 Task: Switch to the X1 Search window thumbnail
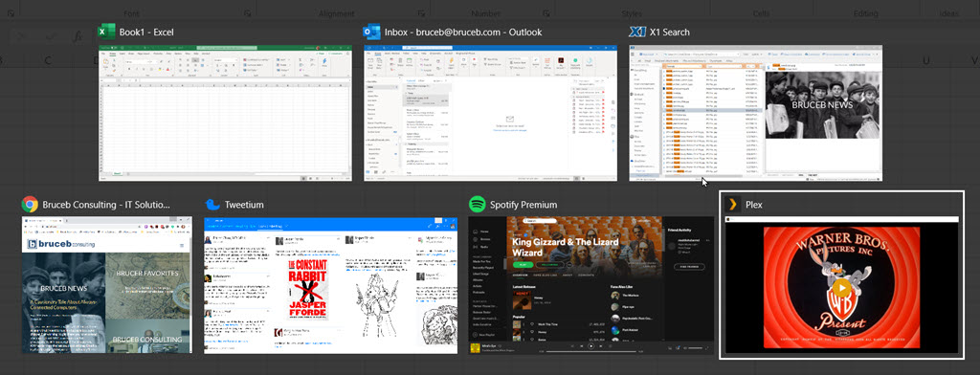756,113
